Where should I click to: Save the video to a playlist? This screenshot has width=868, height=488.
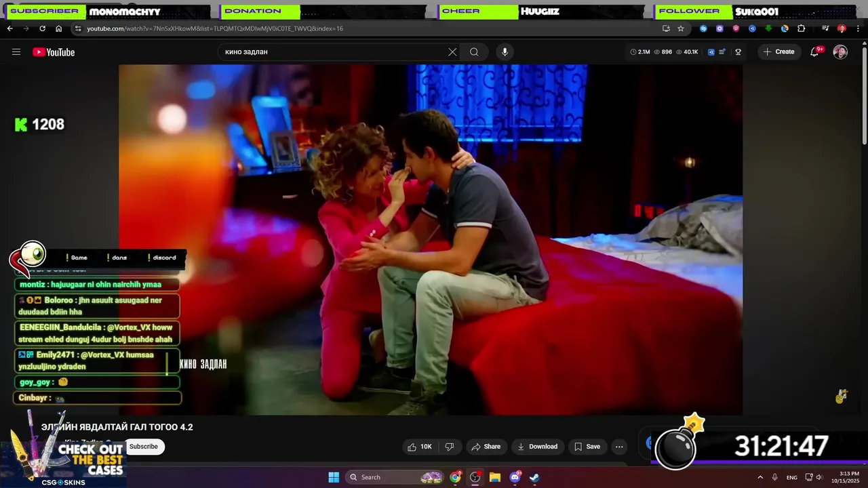587,447
